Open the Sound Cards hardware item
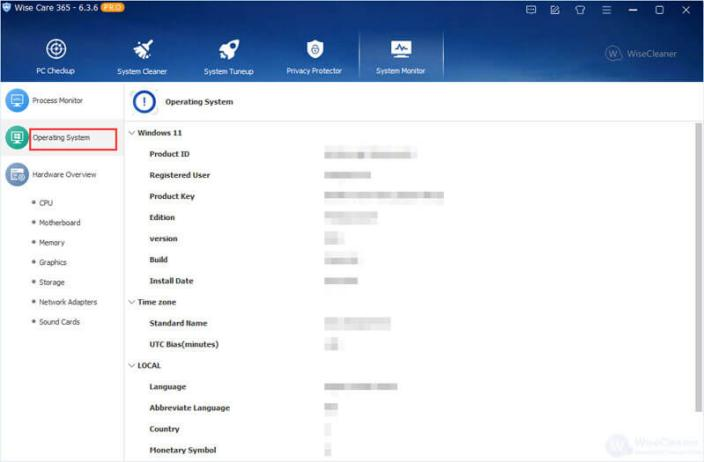This screenshot has height=462, width=704. tap(59, 322)
